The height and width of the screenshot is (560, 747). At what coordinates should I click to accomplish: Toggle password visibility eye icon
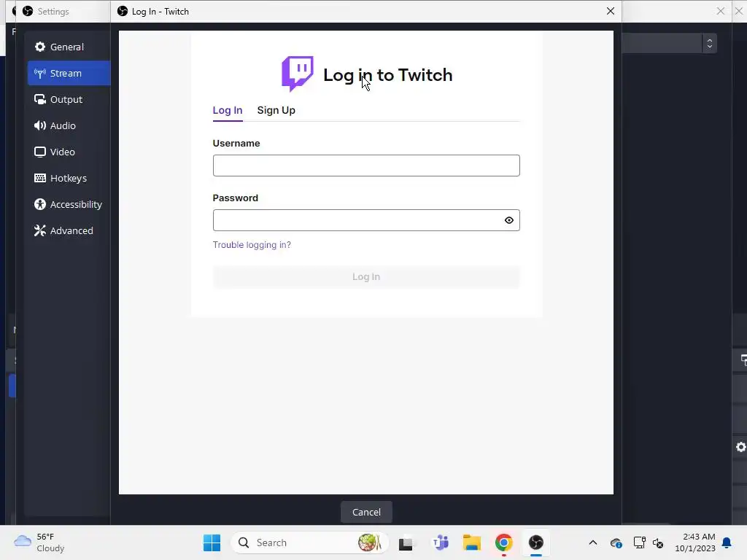508,220
